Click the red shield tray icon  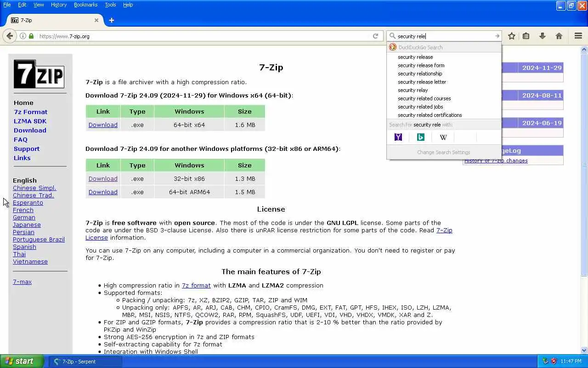coord(554,362)
